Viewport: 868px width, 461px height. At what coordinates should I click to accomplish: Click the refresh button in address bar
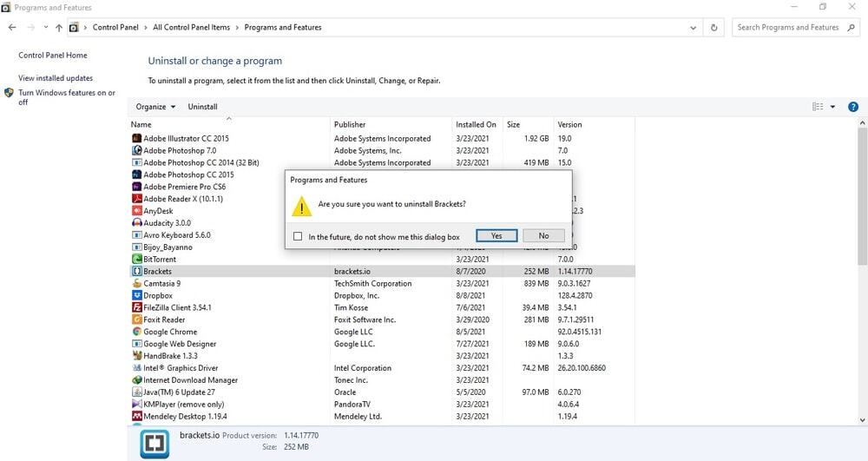click(x=714, y=28)
